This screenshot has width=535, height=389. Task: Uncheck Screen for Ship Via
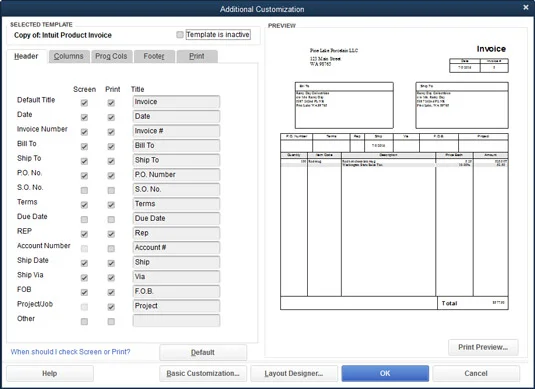[x=84, y=278]
